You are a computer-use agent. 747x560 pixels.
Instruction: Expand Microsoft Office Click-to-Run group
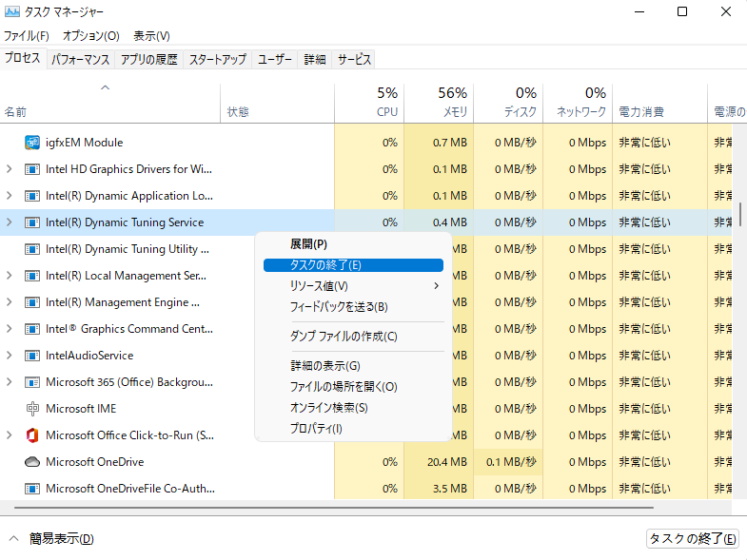tap(10, 435)
